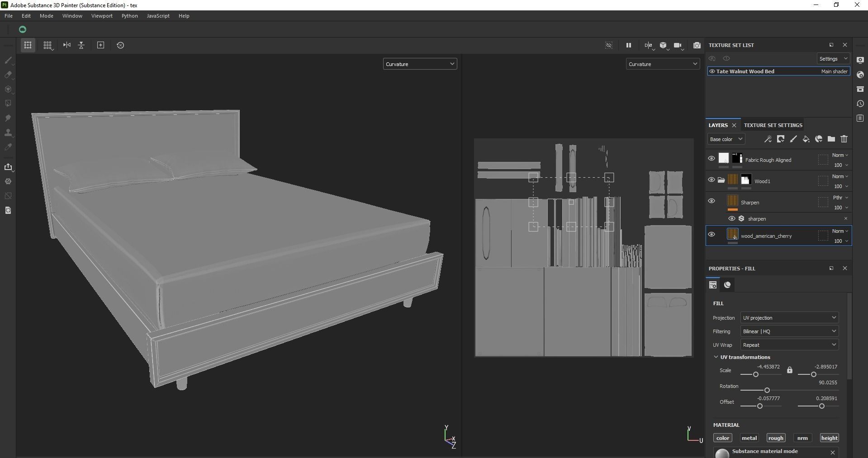Image resolution: width=868 pixels, height=458 pixels.
Task: Add a new paint layer
Action: (793, 139)
